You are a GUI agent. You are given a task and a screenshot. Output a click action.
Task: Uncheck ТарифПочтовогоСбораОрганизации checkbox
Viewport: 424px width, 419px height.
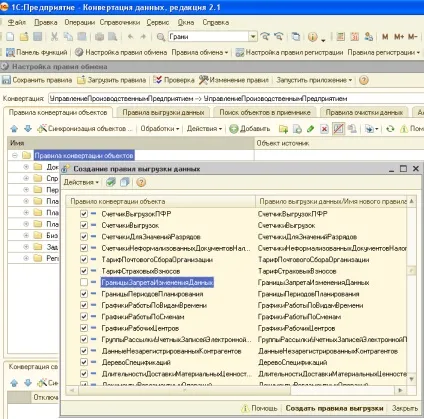point(84,260)
